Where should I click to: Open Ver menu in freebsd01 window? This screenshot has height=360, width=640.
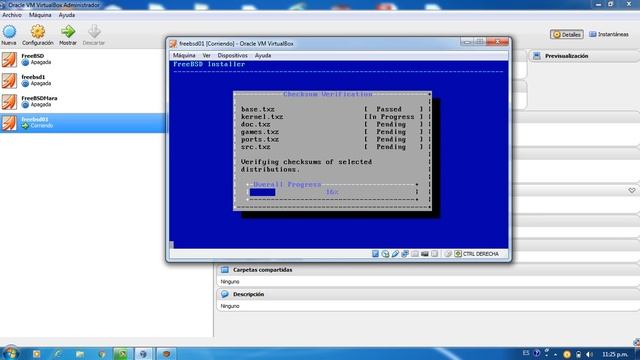tap(207, 56)
